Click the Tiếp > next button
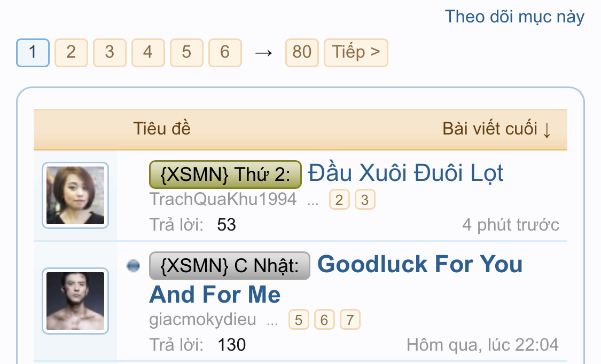 [x=356, y=52]
